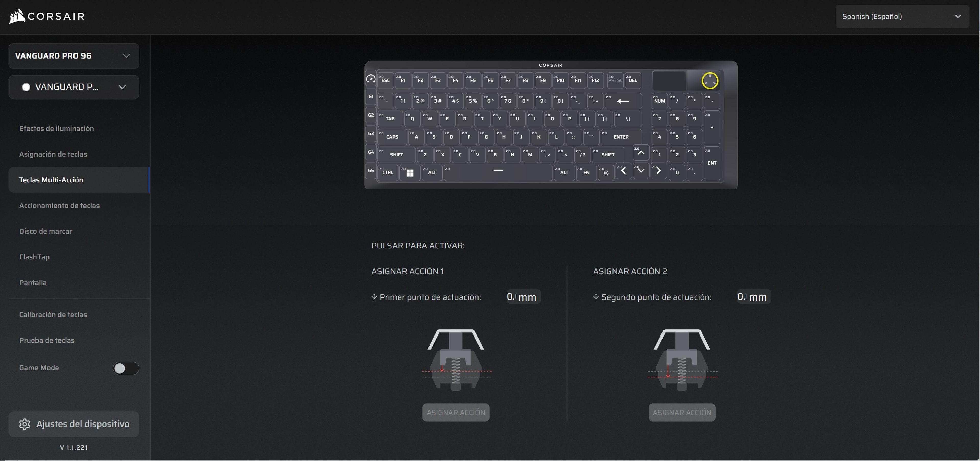Click ASIGNAR ACCIÓN under Acción 1
The image size is (980, 461).
pyautogui.click(x=455, y=412)
